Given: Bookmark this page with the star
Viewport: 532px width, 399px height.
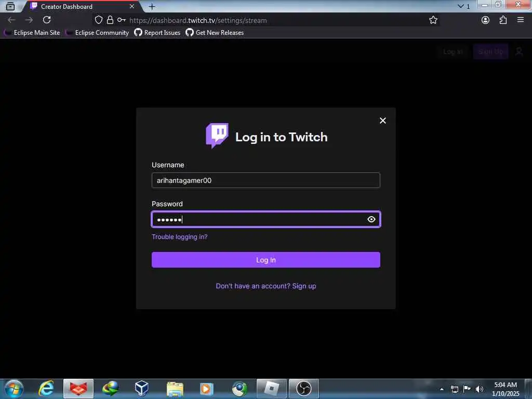Looking at the screenshot, I should (433, 20).
